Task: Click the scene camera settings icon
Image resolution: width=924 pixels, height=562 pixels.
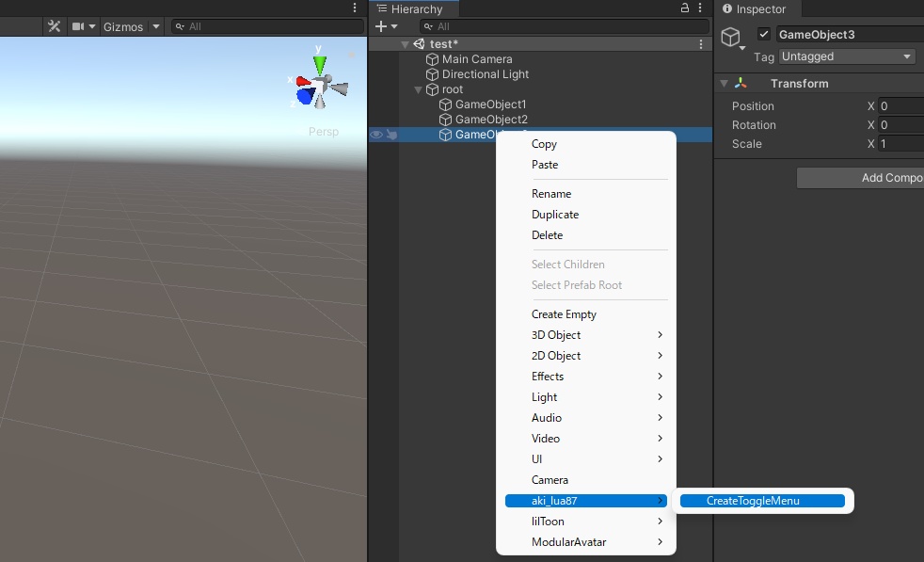Action: 78,26
